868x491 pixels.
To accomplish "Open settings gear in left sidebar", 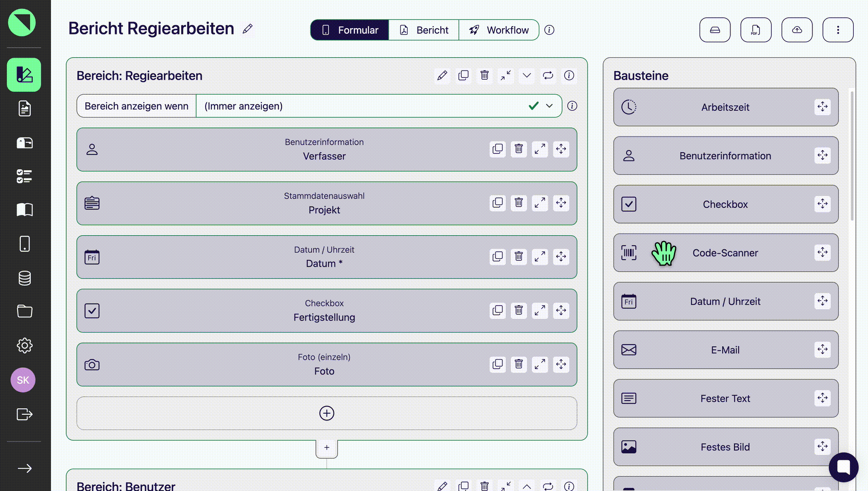I will pyautogui.click(x=24, y=345).
